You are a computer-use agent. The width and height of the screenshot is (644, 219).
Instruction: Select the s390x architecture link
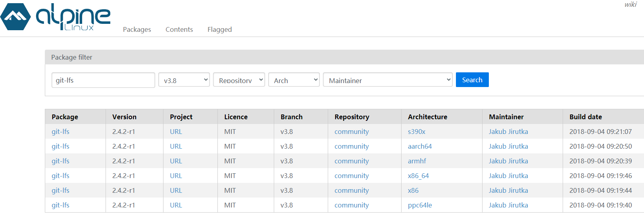click(x=416, y=132)
